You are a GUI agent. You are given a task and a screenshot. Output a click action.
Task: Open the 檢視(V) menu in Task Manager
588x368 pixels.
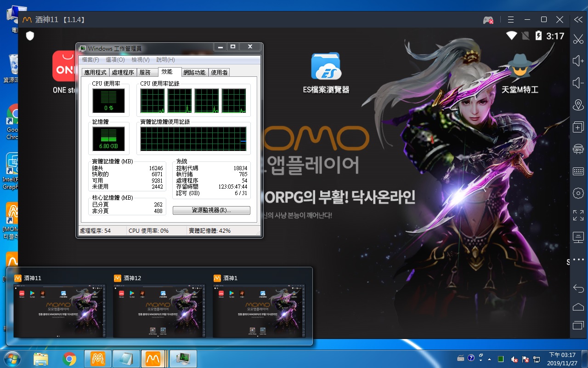(140, 60)
